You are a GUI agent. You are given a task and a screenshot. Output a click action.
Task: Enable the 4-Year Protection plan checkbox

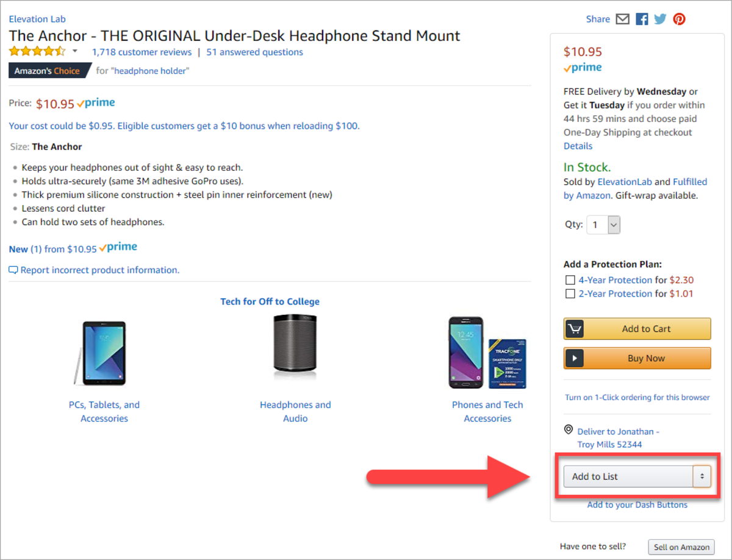pyautogui.click(x=570, y=281)
